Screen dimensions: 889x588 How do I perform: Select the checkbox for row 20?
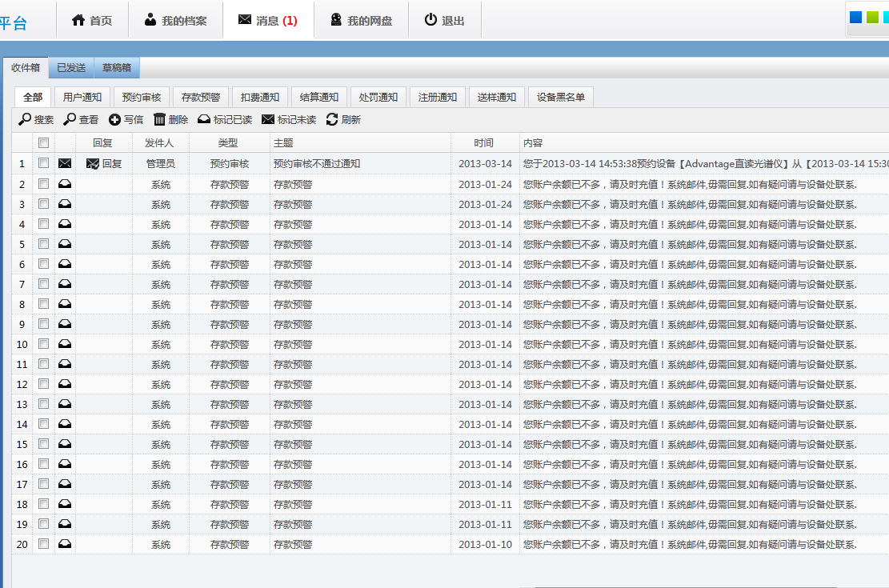point(44,544)
